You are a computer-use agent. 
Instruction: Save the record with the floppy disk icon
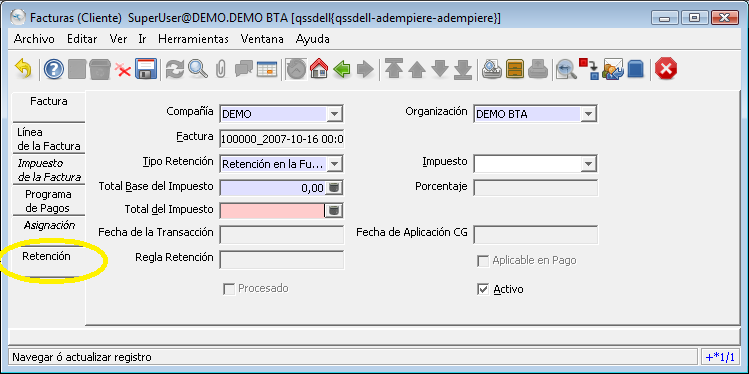pos(146,70)
